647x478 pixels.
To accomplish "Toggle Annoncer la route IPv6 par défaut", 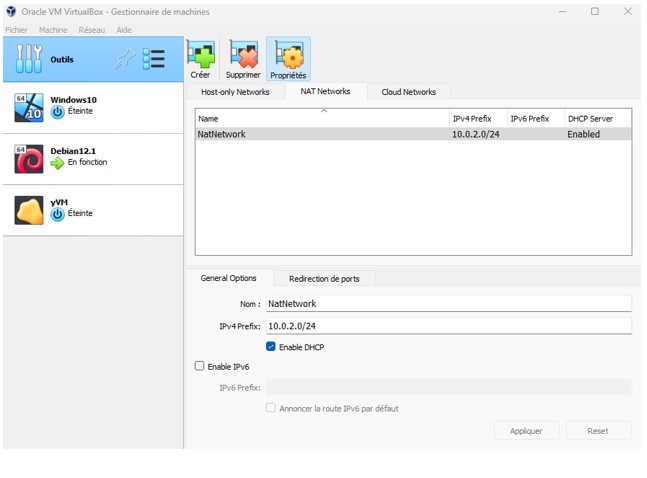I will [271, 408].
